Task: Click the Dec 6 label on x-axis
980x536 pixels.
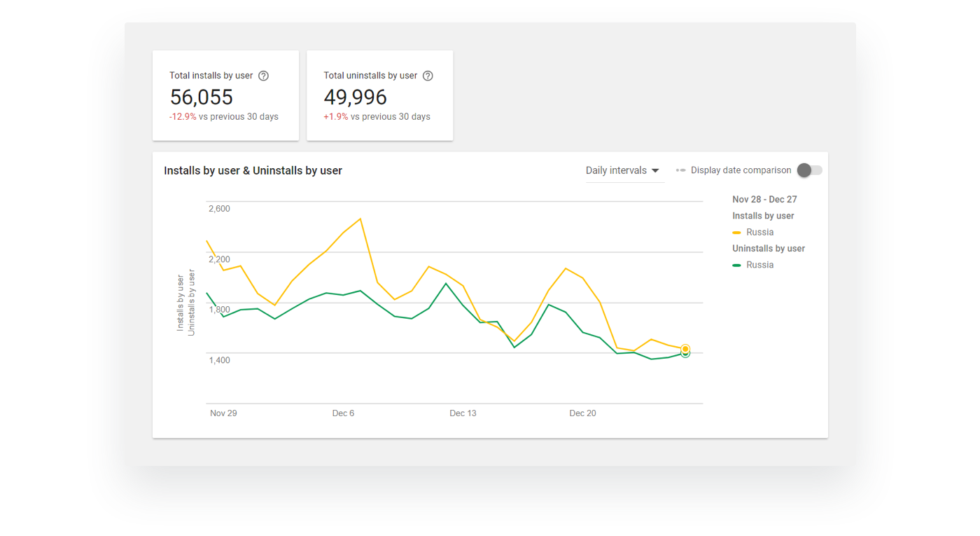Action: (343, 413)
